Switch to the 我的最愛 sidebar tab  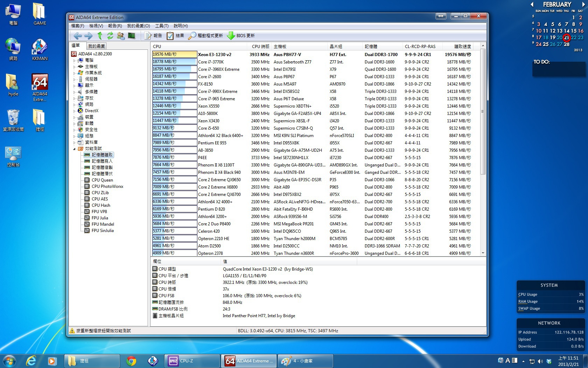click(x=96, y=46)
